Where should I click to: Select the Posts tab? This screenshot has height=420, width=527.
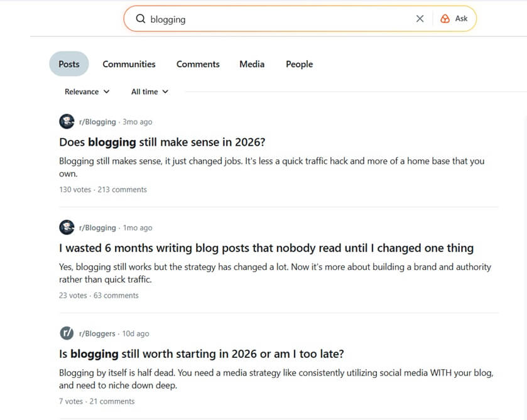[69, 64]
